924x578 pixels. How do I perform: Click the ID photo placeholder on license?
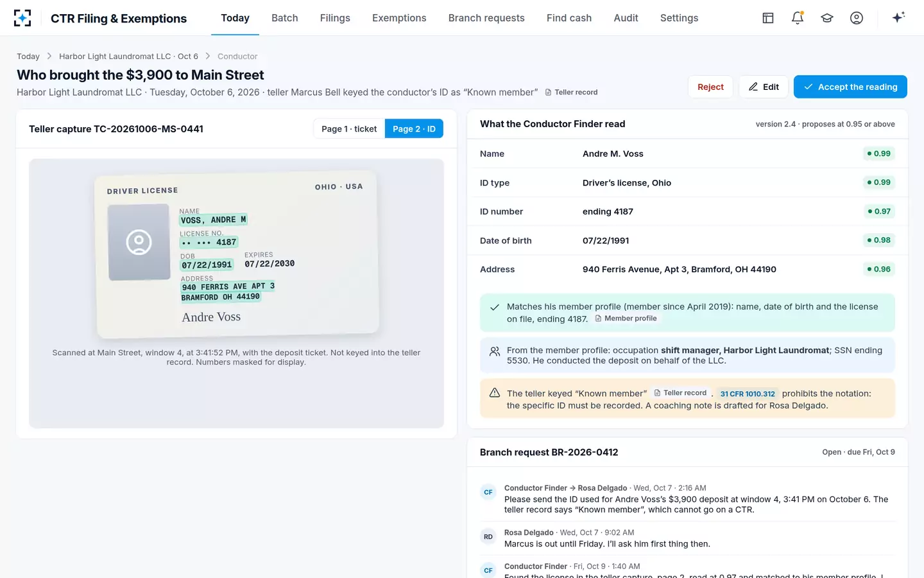pyautogui.click(x=139, y=242)
